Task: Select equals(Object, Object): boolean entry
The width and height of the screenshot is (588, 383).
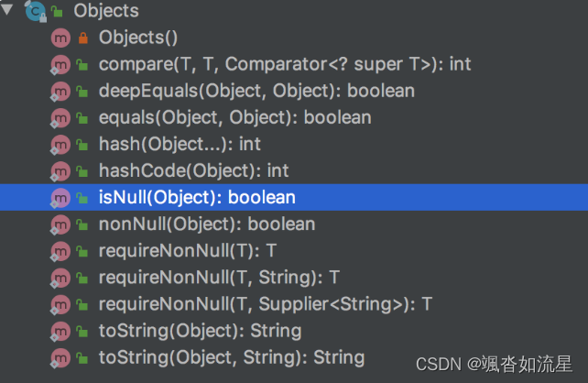Action: [234, 117]
